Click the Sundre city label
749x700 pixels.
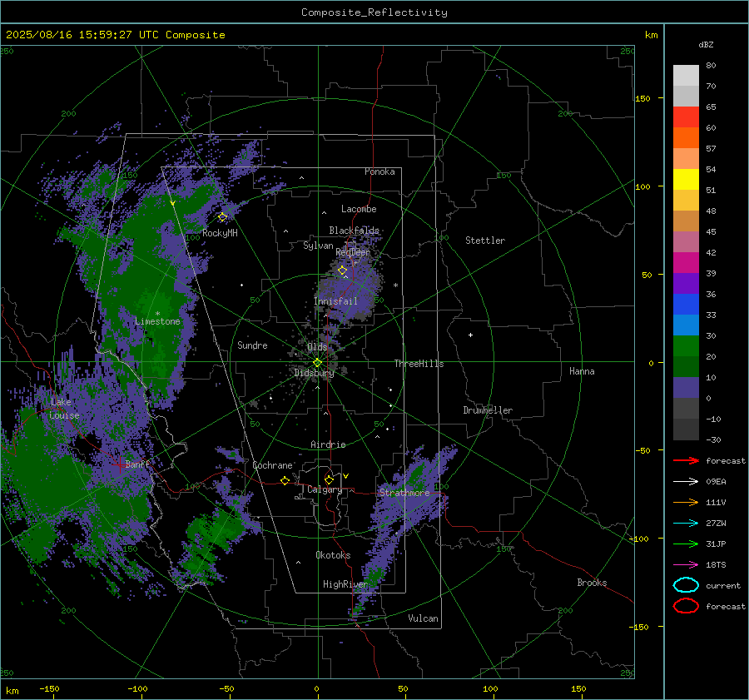pos(252,345)
